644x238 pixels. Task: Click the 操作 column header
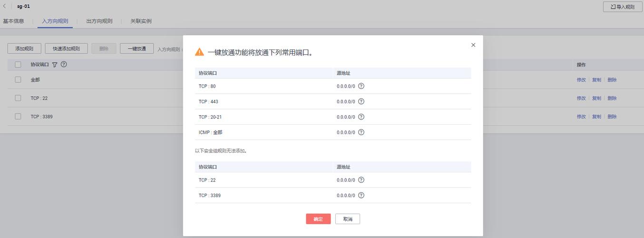(x=581, y=65)
